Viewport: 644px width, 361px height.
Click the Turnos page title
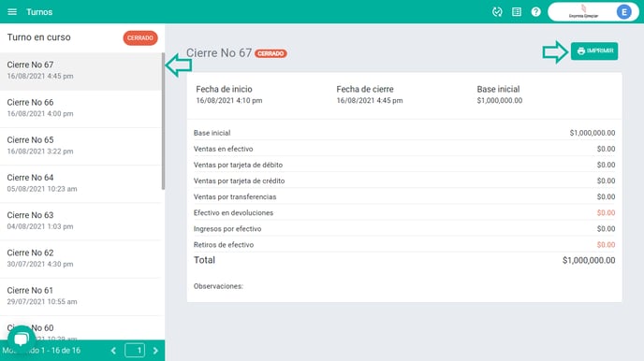[x=39, y=12]
